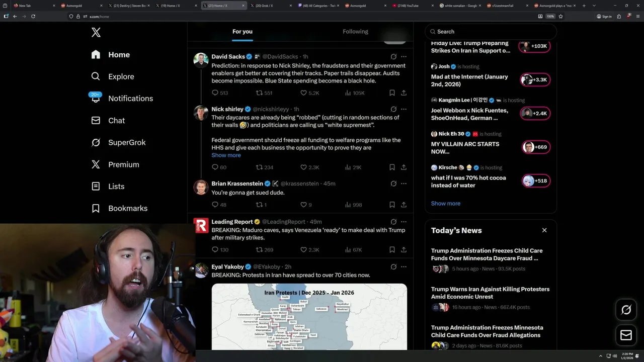Image resolution: width=644 pixels, height=362 pixels.
Task: Bookmark the Nick shirley post
Action: (x=392, y=167)
